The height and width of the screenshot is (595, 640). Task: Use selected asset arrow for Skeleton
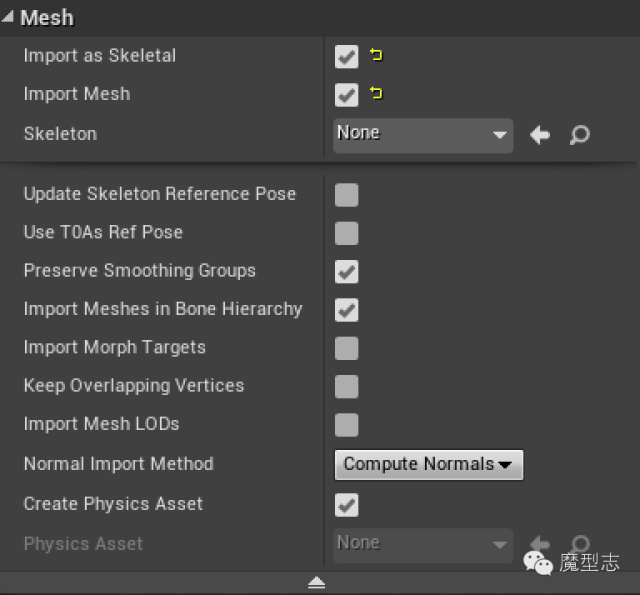[x=540, y=135]
